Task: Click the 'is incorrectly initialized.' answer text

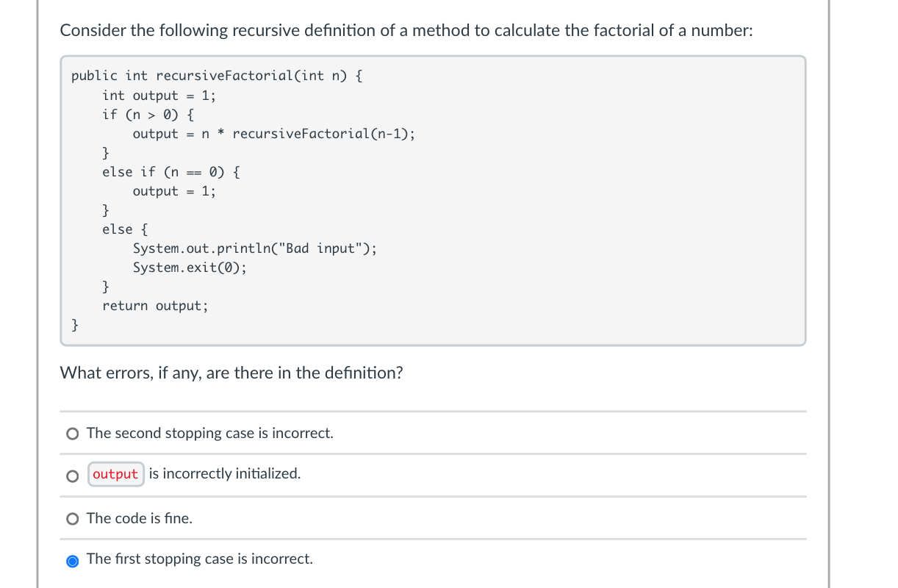Action: pyautogui.click(x=225, y=473)
